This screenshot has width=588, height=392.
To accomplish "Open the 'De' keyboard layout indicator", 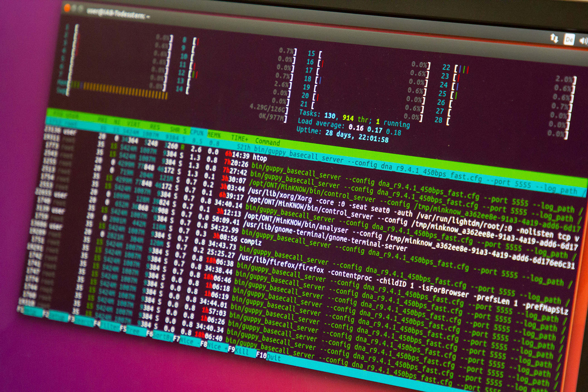I will click(x=568, y=39).
